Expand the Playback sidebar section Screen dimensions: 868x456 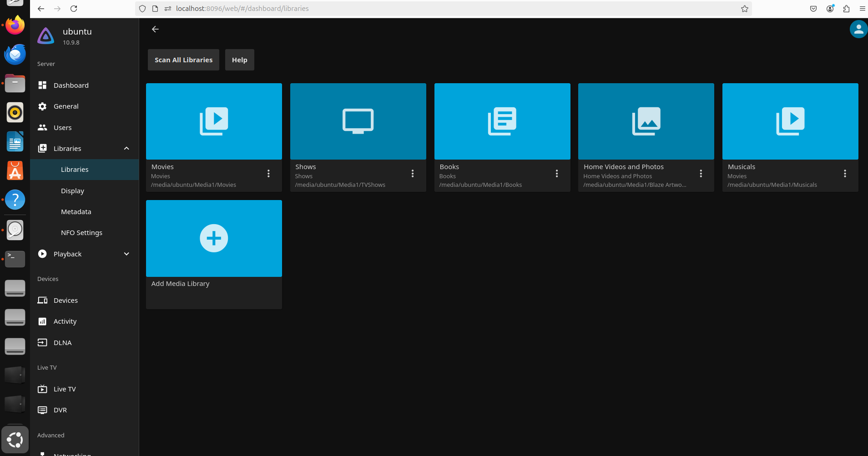click(126, 254)
